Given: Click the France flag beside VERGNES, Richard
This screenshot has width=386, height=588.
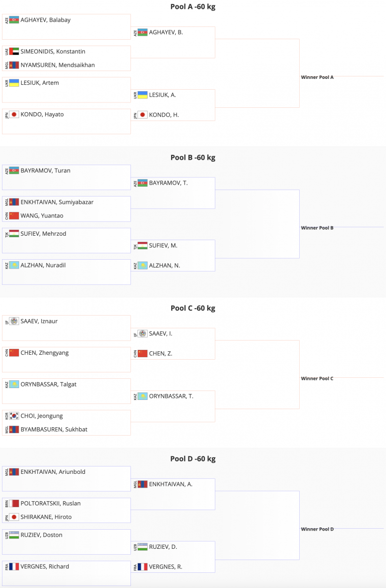Looking at the screenshot, I should [14, 566].
